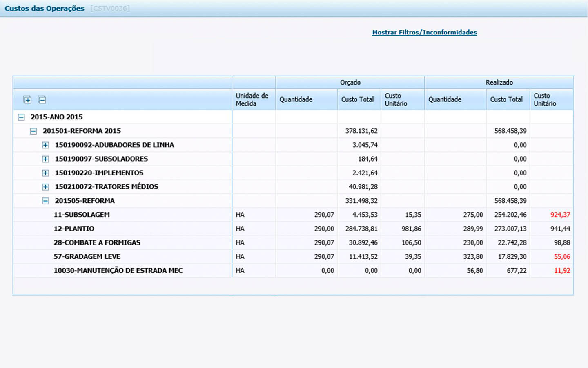Select the 12-PLANTIO operation row

(74, 229)
